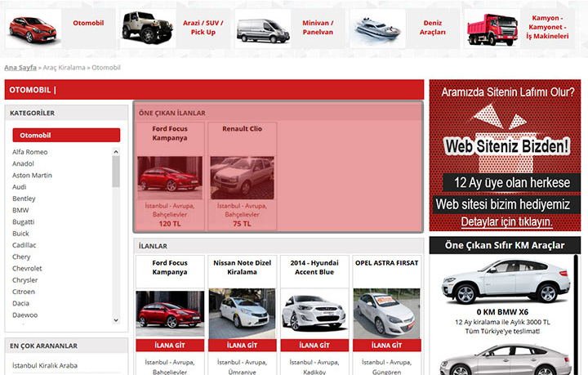588x375 pixels.
Task: Click the KATEGORİLER panel heading
Action: coord(32,113)
